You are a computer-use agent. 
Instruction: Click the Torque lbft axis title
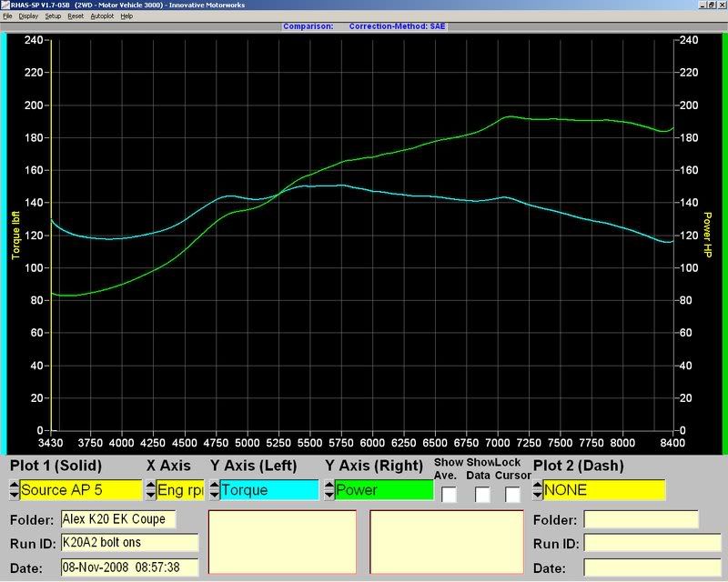pyautogui.click(x=15, y=235)
